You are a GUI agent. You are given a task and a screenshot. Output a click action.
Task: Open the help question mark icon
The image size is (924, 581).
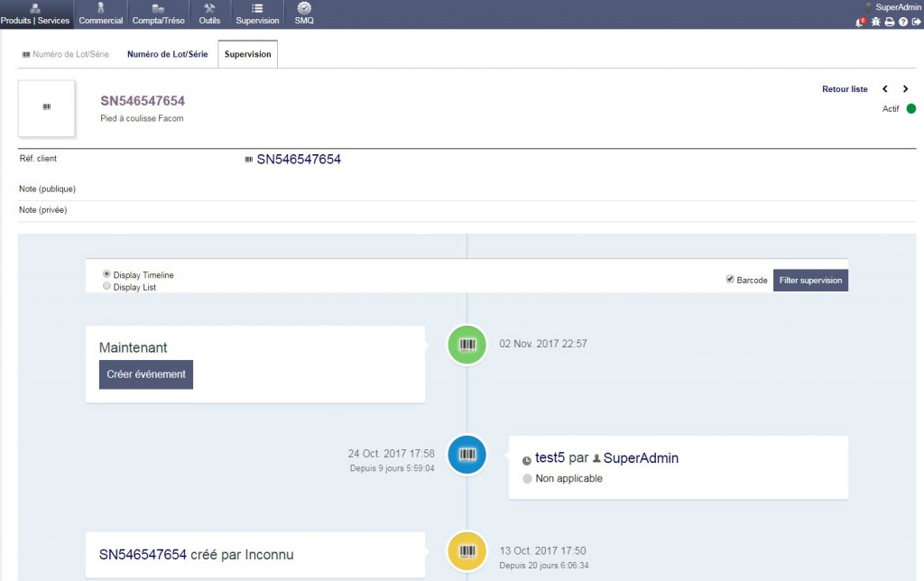tap(902, 22)
